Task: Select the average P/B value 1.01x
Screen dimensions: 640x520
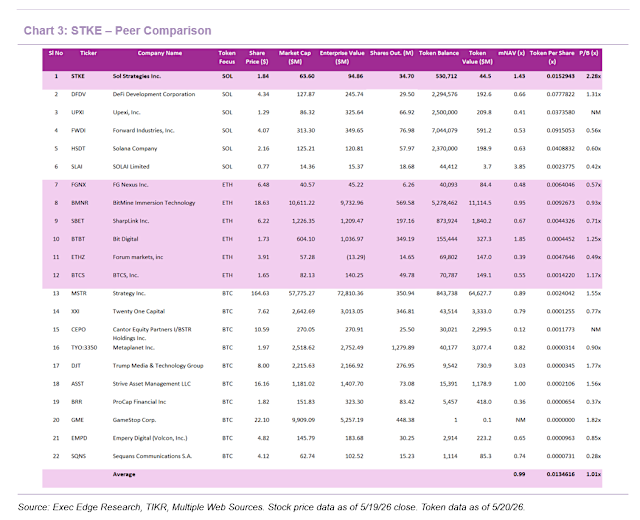Action: pos(593,474)
